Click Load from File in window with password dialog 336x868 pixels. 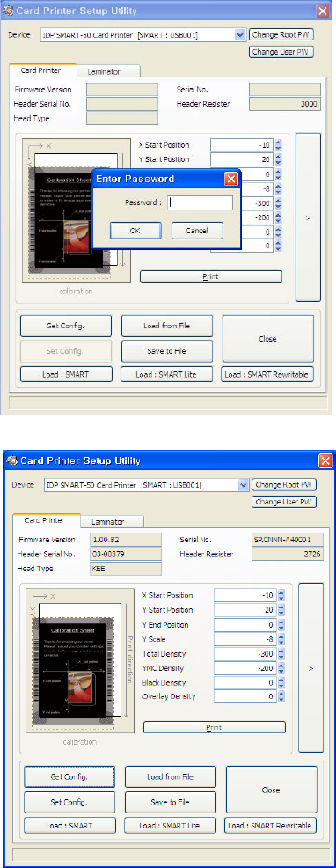pos(166,326)
